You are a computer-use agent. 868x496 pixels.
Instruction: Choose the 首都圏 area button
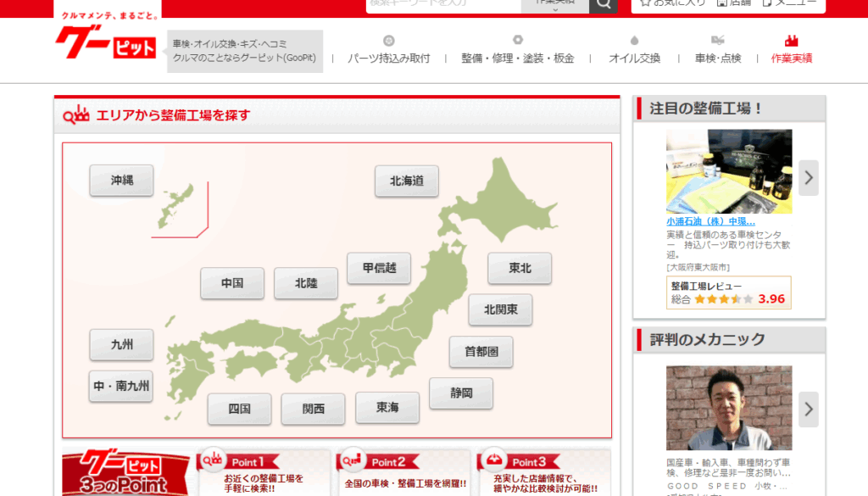click(481, 352)
